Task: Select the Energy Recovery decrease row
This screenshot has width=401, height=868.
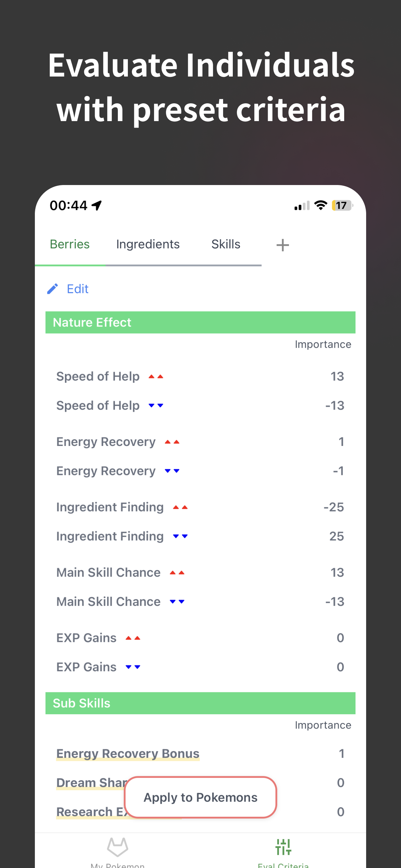Action: click(x=200, y=471)
